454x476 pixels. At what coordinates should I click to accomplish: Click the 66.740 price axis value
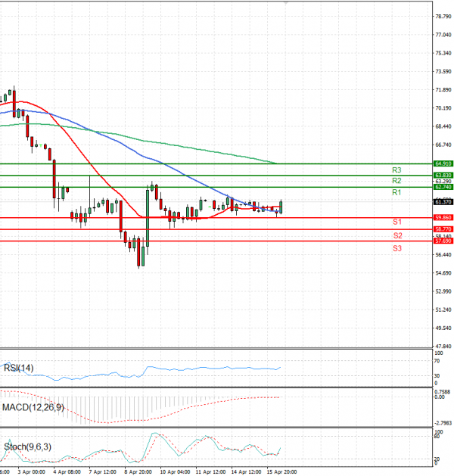[443, 145]
